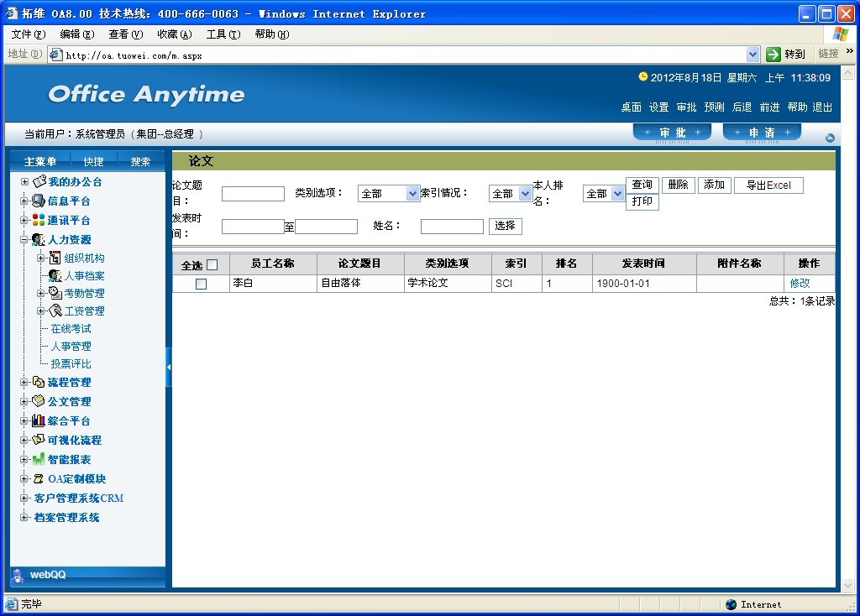Viewport: 860px width, 616px height.
Task: Click the 信息平台 monitor icon
Action: 39,201
